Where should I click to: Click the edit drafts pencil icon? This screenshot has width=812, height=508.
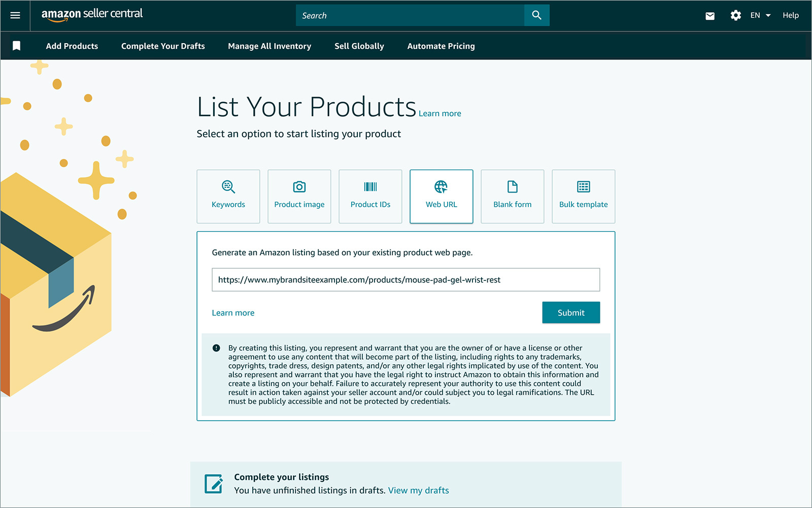(214, 484)
